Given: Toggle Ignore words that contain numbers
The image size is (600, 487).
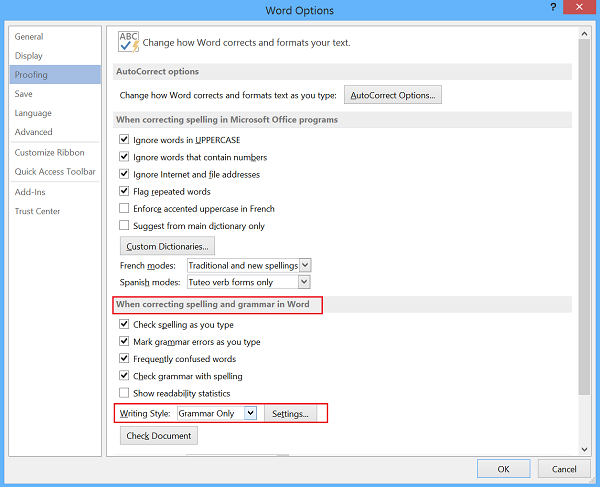Looking at the screenshot, I should point(124,156).
